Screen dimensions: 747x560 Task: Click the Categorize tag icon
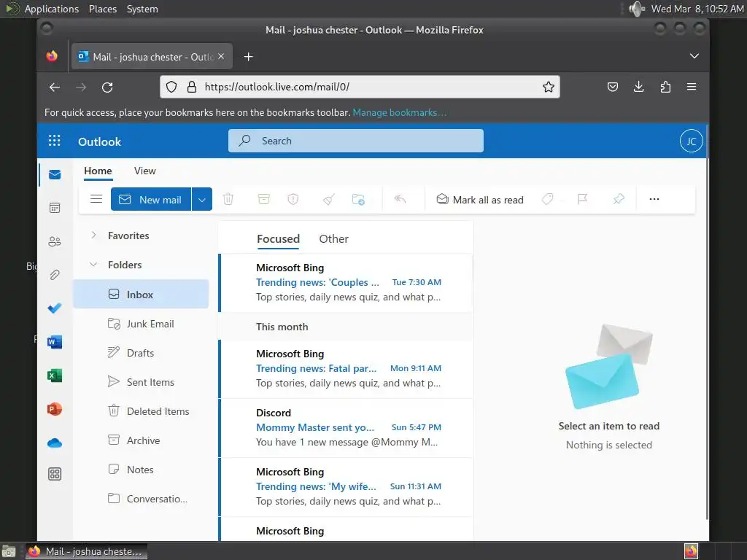(x=548, y=199)
